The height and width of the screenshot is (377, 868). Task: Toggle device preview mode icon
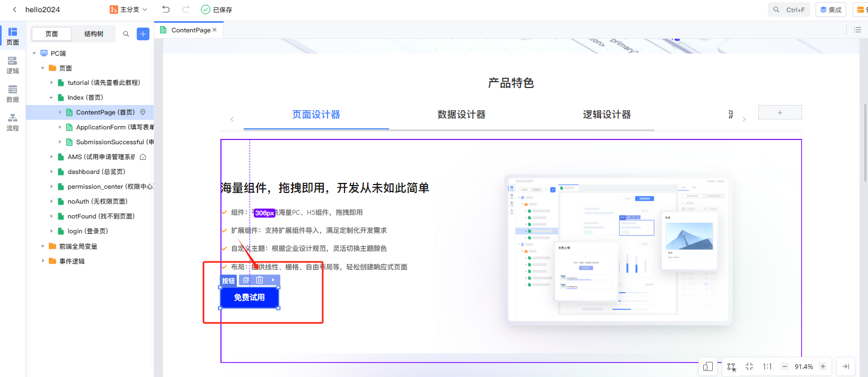708,366
